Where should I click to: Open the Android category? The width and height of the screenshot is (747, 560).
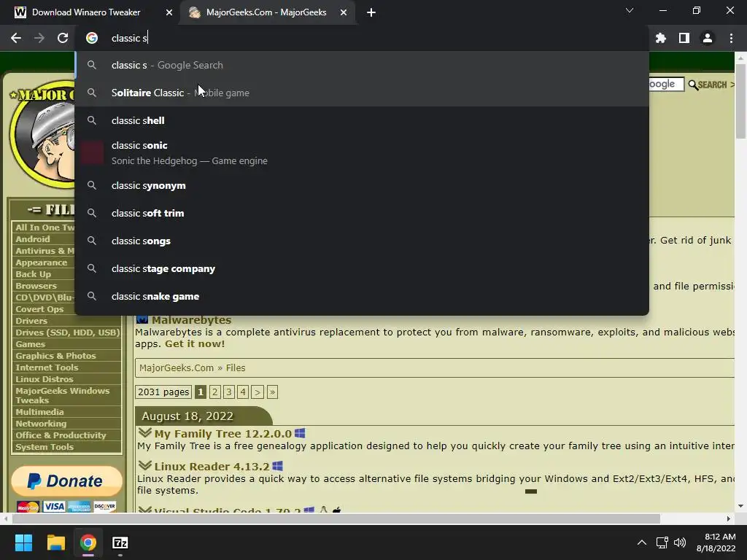click(x=32, y=239)
